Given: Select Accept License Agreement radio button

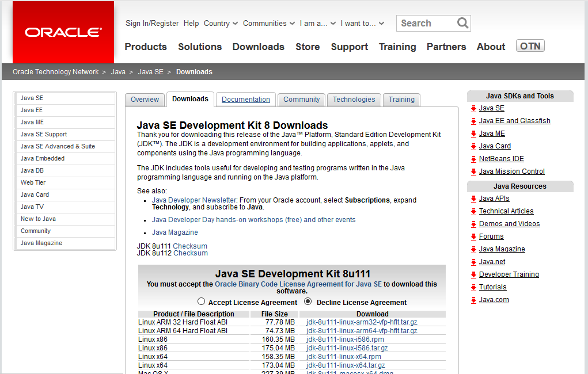Looking at the screenshot, I should point(202,302).
